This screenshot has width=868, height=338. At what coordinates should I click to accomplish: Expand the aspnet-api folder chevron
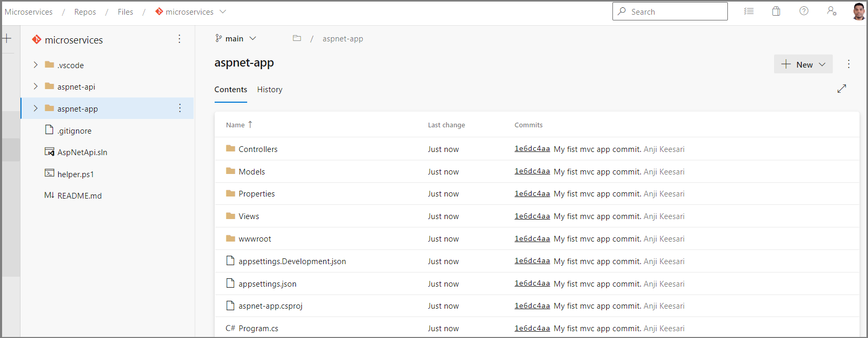(x=36, y=86)
